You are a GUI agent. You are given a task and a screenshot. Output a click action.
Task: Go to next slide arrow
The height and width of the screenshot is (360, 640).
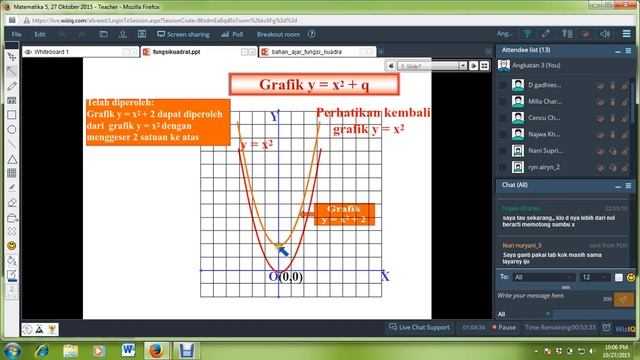point(473,66)
